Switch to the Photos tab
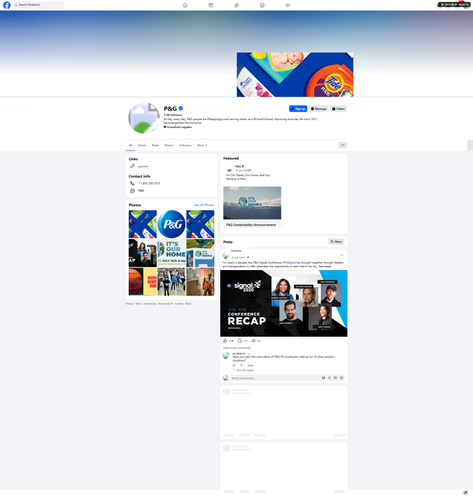This screenshot has height=500, width=473. [x=169, y=145]
